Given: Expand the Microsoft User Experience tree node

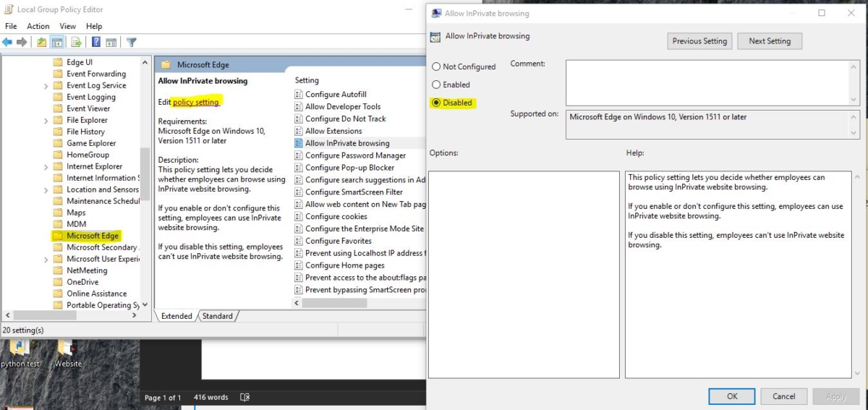Looking at the screenshot, I should (x=46, y=259).
